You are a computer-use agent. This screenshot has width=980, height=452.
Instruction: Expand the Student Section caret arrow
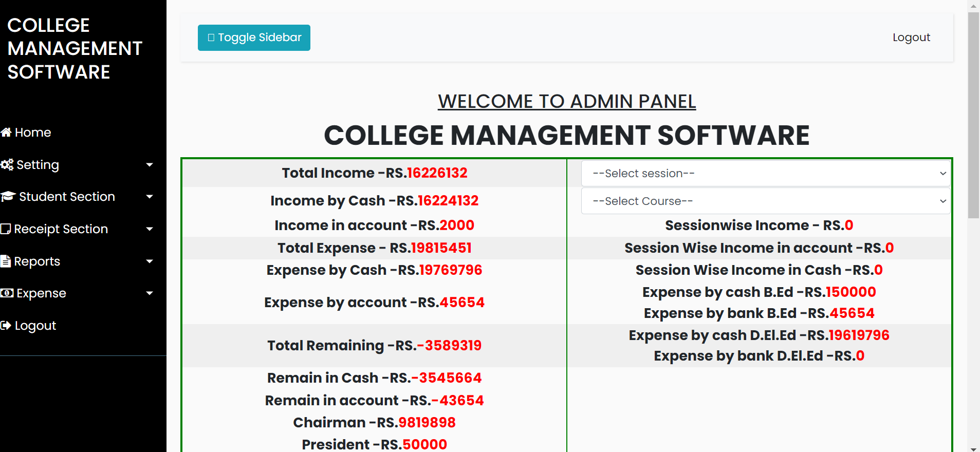point(150,197)
